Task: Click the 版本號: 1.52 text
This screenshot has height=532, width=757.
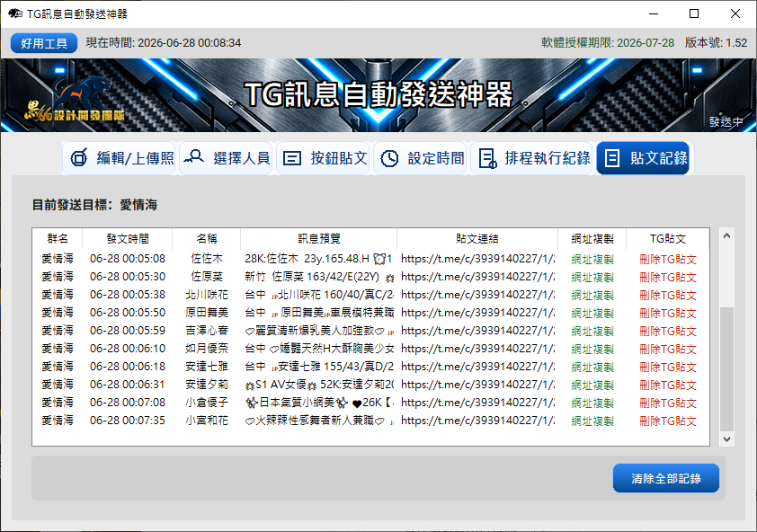Action: click(x=716, y=43)
